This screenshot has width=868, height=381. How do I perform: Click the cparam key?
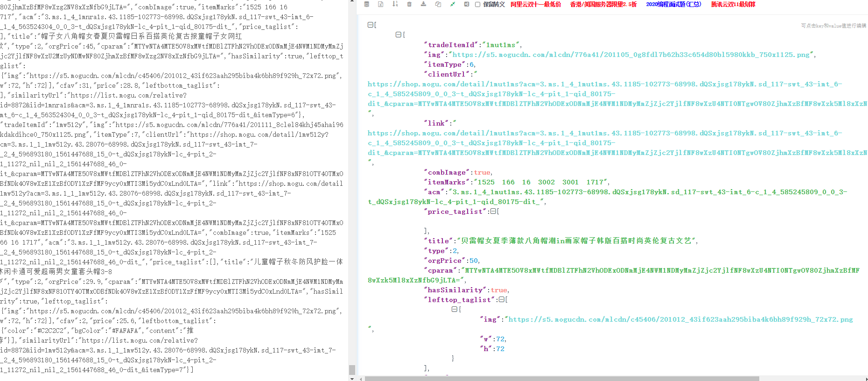pos(441,270)
